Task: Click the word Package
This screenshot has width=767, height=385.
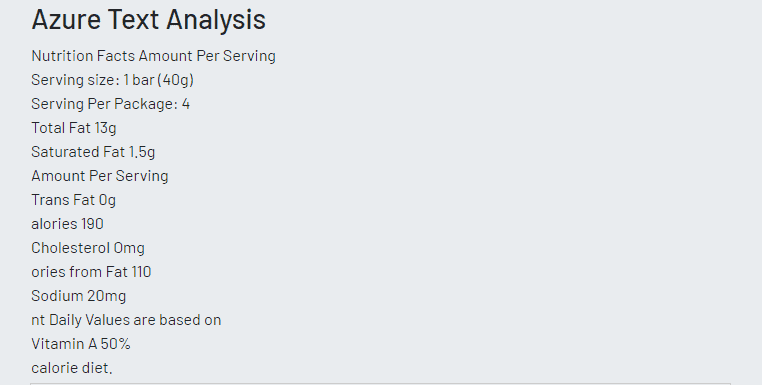Action: (146, 104)
